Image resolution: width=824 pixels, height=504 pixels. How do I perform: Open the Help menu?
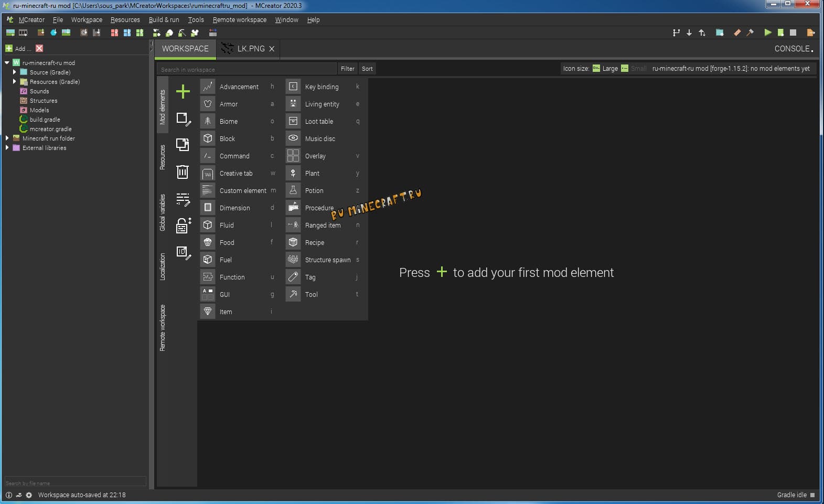click(x=313, y=19)
